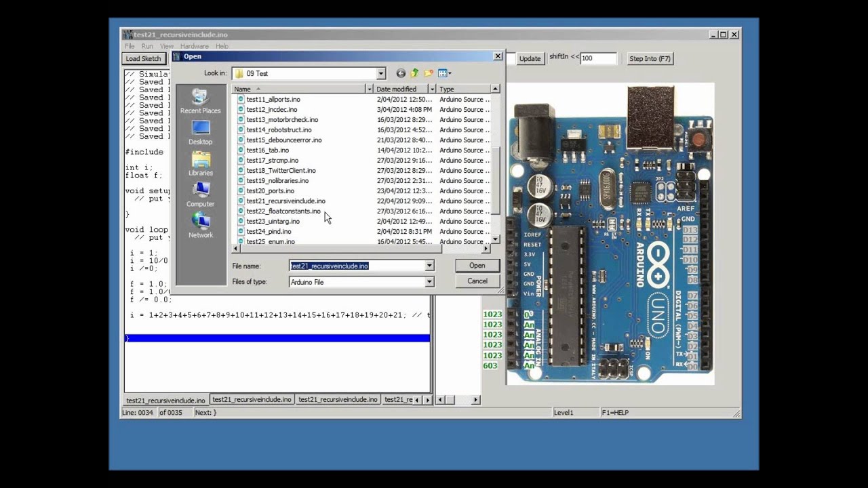The height and width of the screenshot is (488, 868).
Task: Click the file list's scroll down arrow
Action: click(495, 239)
